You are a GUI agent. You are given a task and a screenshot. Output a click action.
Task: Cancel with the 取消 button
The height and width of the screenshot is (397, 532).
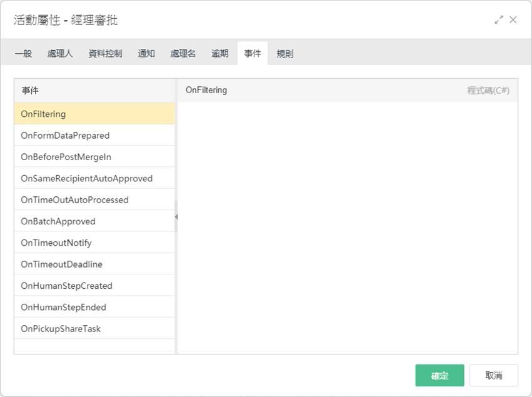point(494,375)
